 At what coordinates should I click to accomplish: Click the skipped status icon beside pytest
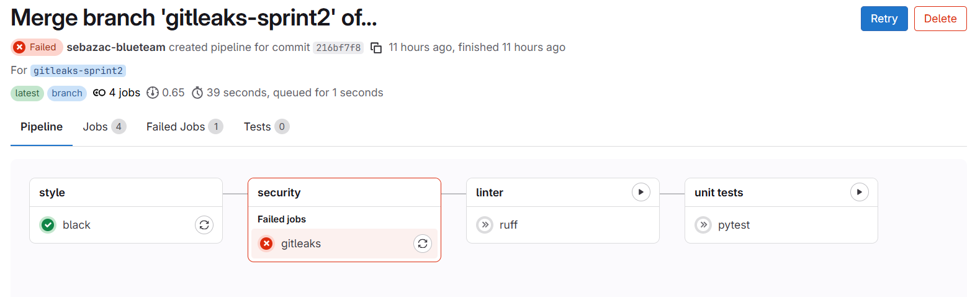pos(703,225)
